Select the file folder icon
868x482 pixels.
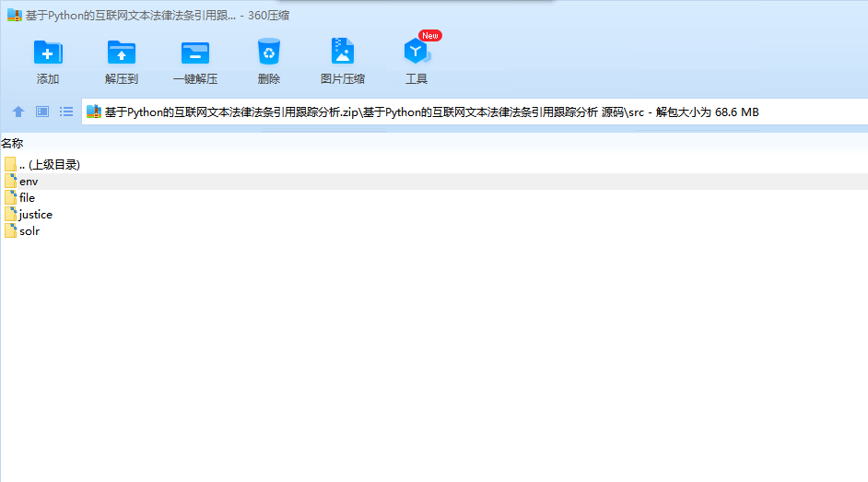coord(10,197)
